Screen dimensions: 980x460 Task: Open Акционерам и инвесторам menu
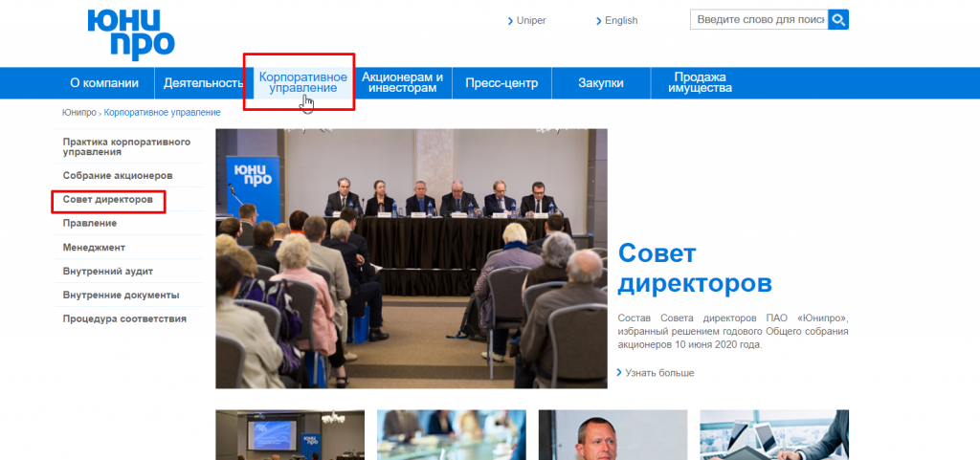click(402, 83)
